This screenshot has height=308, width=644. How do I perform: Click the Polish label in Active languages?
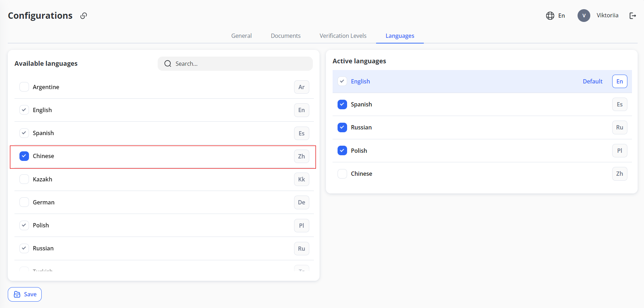(359, 151)
